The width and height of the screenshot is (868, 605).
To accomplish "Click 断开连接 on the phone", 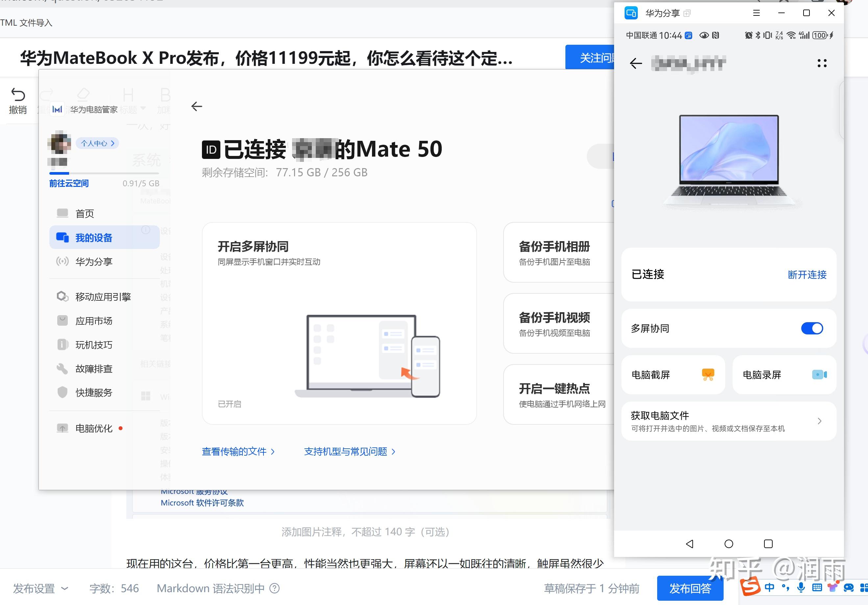I will [807, 274].
